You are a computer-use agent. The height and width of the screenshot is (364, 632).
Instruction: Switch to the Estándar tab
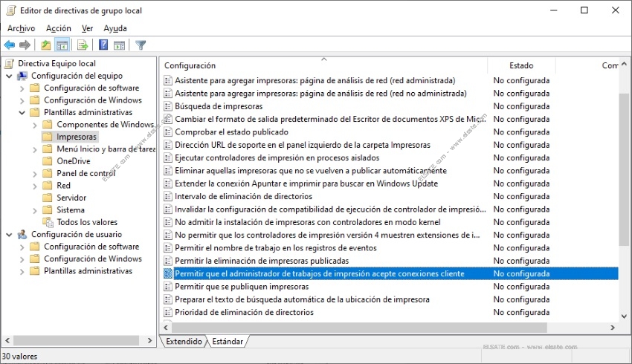(x=228, y=342)
